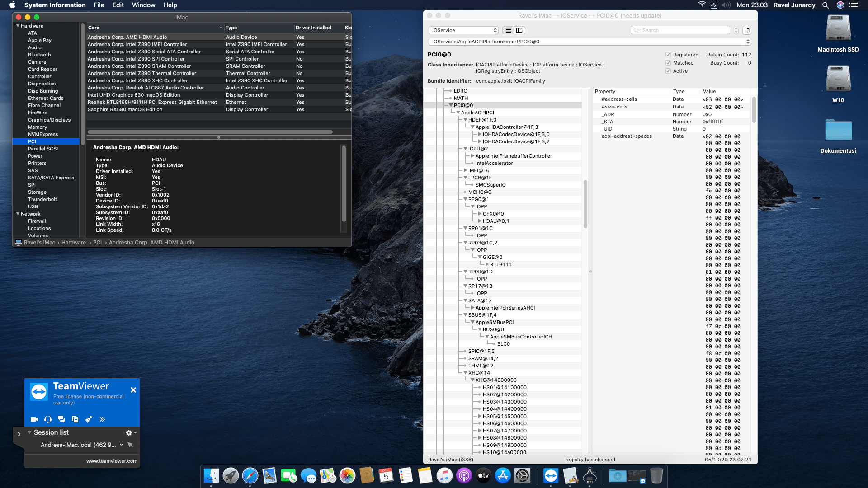Screen dimensions: 868x488
Task: Select the TeamViewer whiteboard paintbrush tool
Action: click(x=89, y=419)
